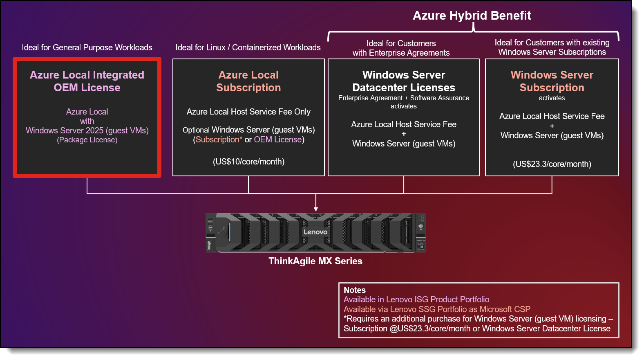This screenshot has width=644, height=360.
Task: Click the Lenovo logo on the server
Action: pos(315,232)
